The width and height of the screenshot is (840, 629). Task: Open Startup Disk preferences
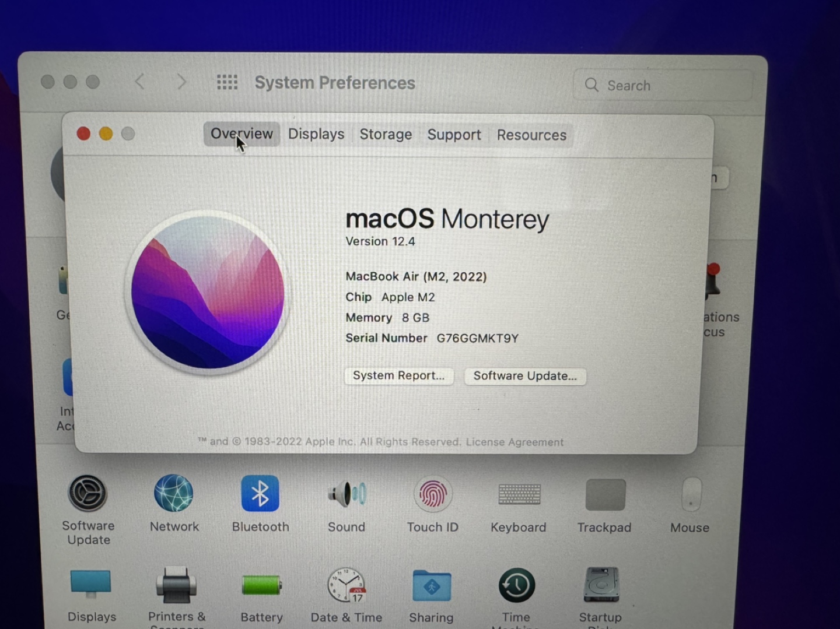(x=601, y=585)
